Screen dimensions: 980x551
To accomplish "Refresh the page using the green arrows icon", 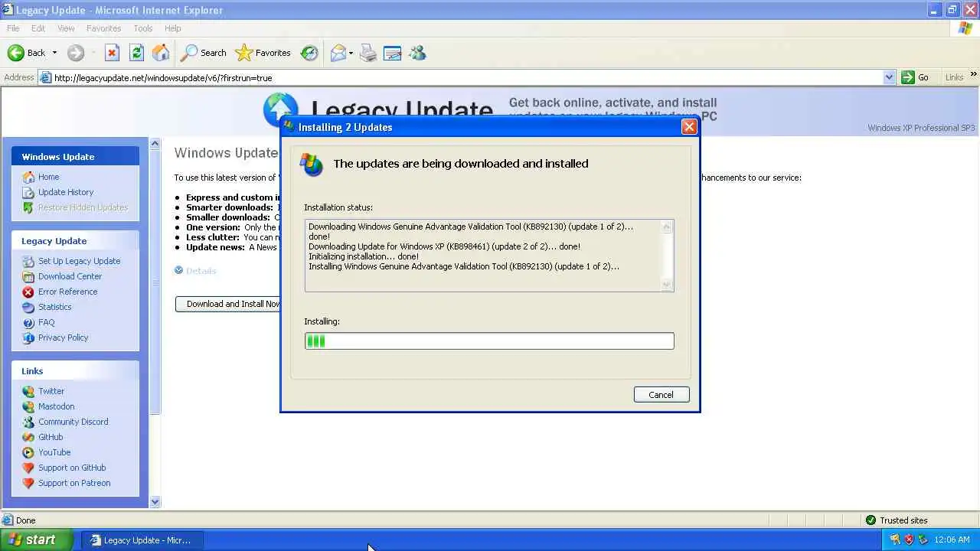I will tap(136, 53).
